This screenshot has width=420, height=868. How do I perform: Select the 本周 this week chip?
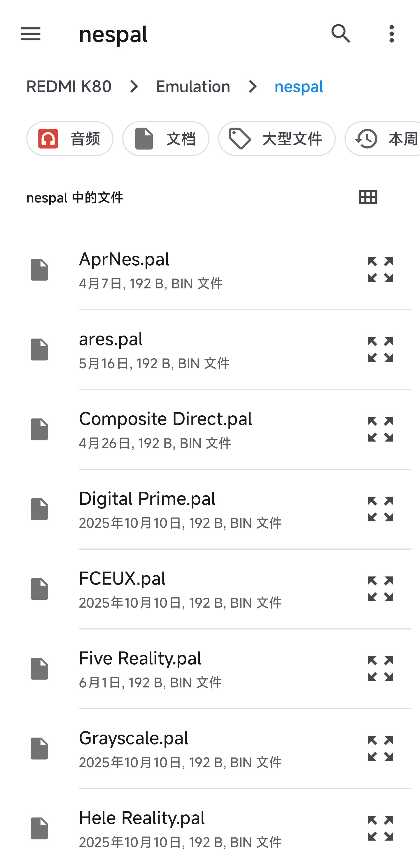pos(382,138)
